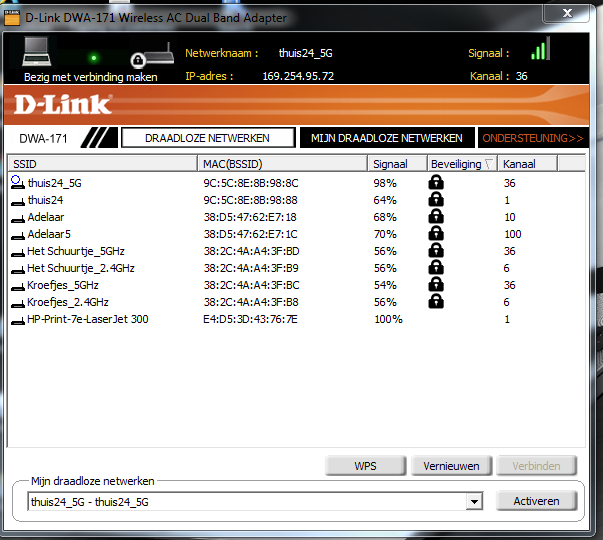
Task: Select the Adelaar5 network name
Action: pos(49,234)
